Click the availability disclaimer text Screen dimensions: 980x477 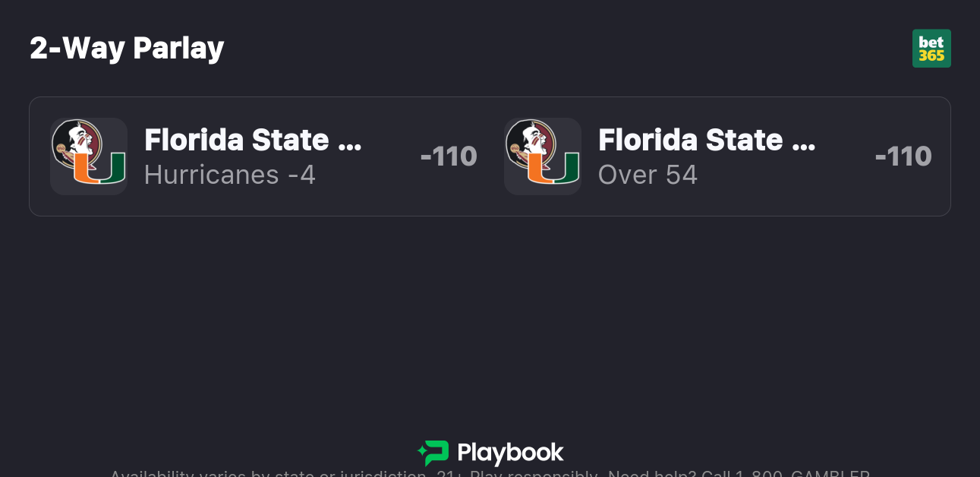tap(266, 474)
